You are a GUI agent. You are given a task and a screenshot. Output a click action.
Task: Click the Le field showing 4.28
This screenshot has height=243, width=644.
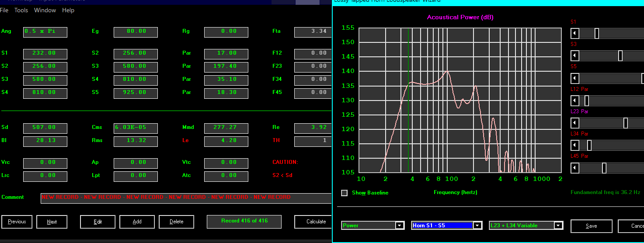[x=226, y=141]
